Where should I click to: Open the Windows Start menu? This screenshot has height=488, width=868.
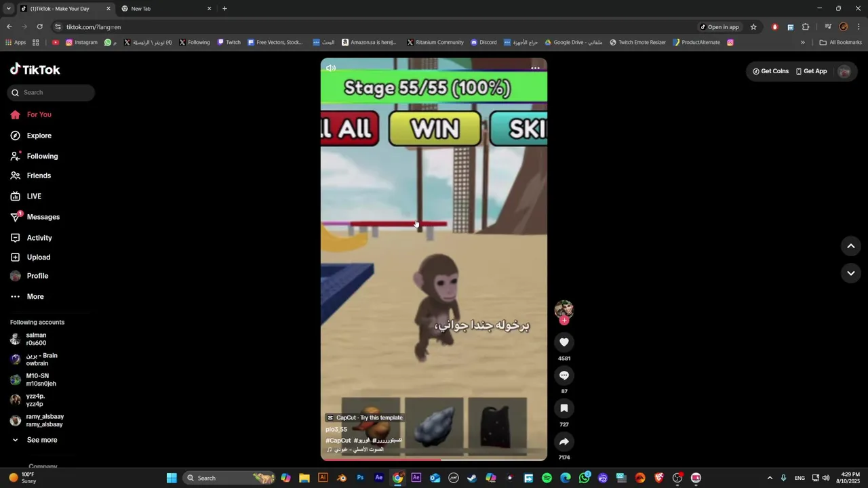[172, 478]
